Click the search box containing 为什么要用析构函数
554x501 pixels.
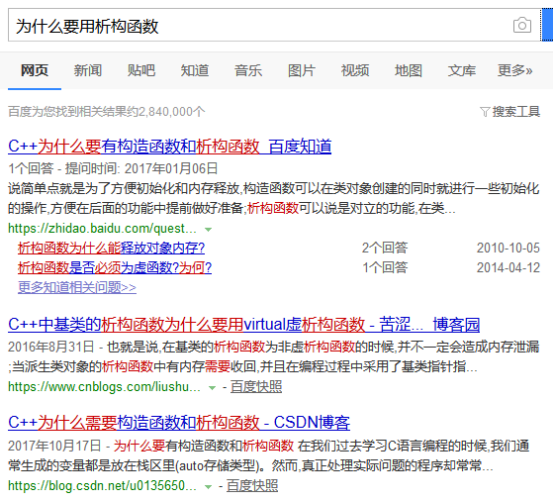point(274,25)
